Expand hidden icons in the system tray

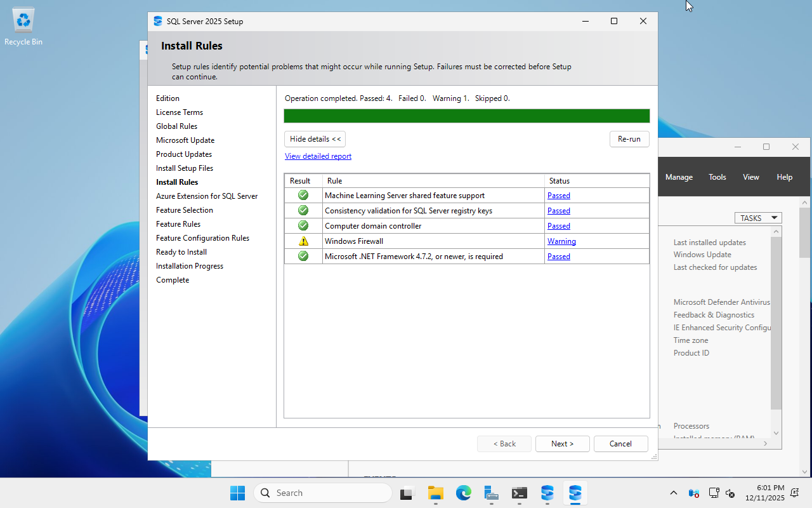(x=673, y=493)
